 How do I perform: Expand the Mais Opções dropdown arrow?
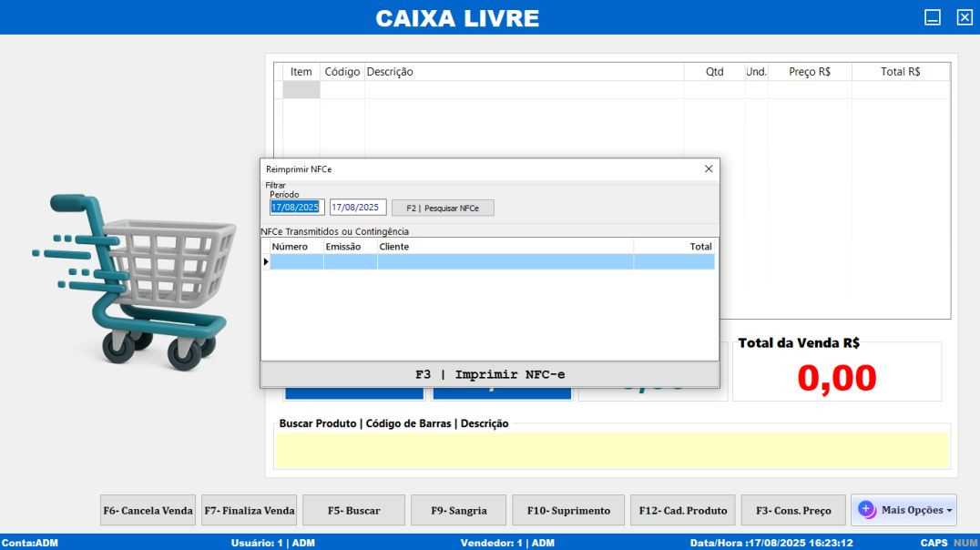(950, 511)
